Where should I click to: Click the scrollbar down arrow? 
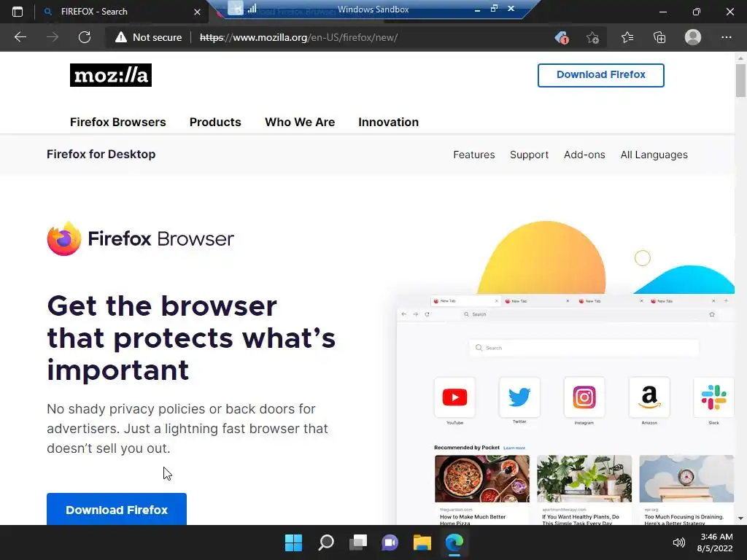(x=740, y=518)
